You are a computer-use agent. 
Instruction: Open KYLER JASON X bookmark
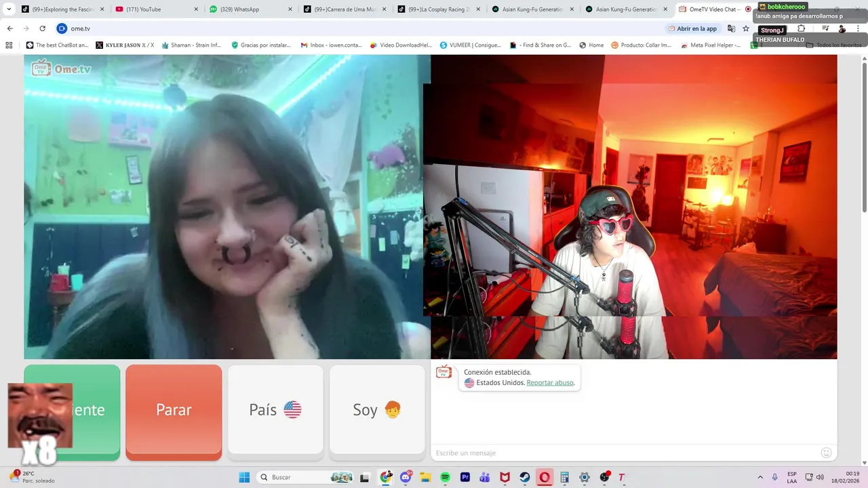(125, 45)
